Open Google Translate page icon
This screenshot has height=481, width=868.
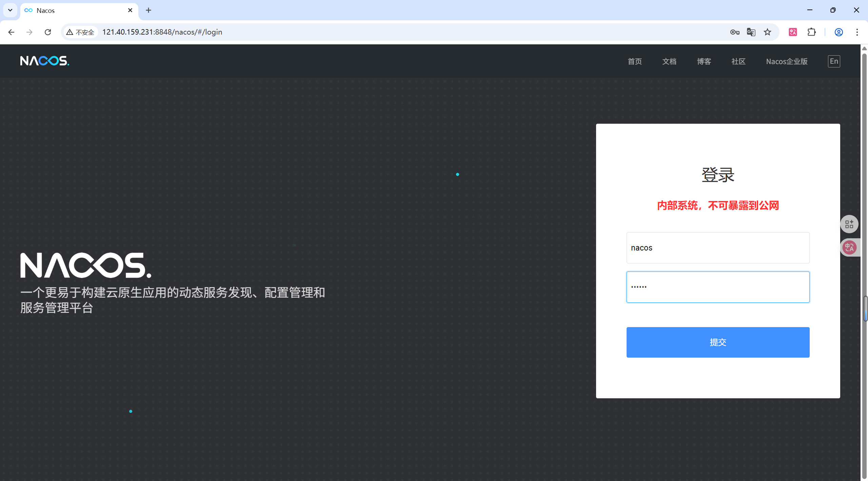(x=751, y=32)
